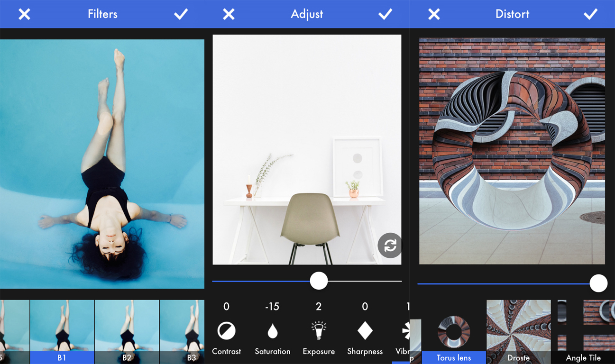Apply Adjust changes with checkmark
Image resolution: width=615 pixels, height=364 pixels.
pos(385,14)
